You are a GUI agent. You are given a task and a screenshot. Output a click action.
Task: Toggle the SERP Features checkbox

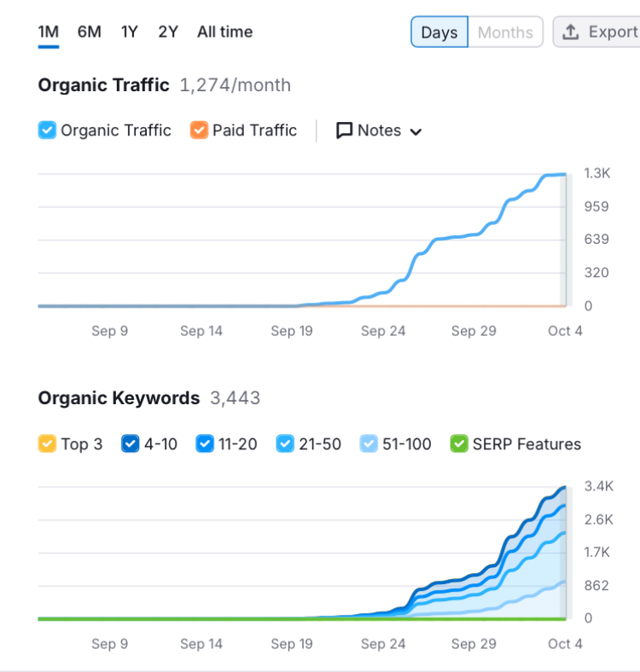459,443
